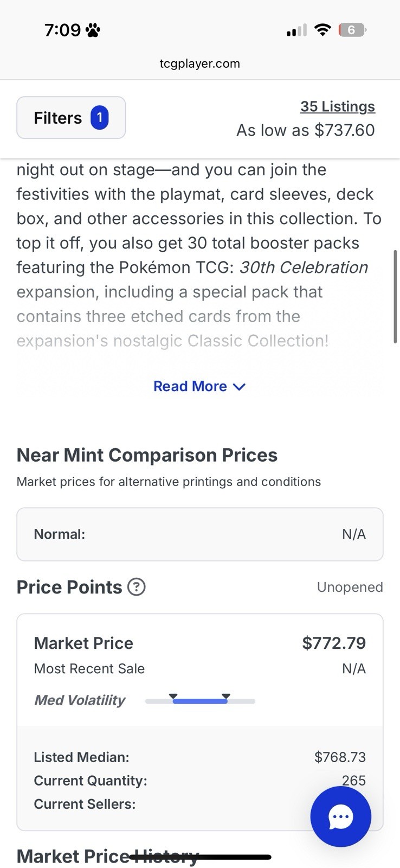The height and width of the screenshot is (868, 400).
Task: Open the 35 Listings link
Action: [338, 106]
